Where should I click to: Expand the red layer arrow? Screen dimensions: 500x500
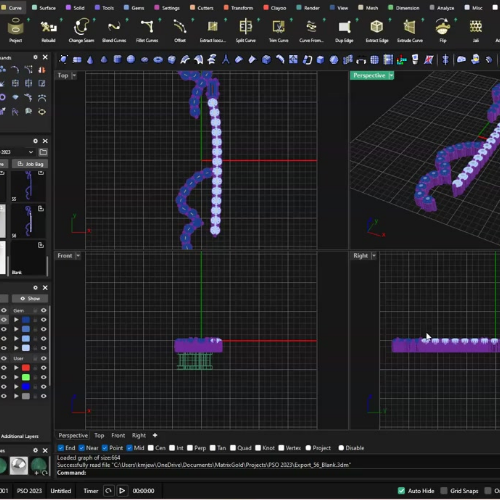tap(16, 368)
